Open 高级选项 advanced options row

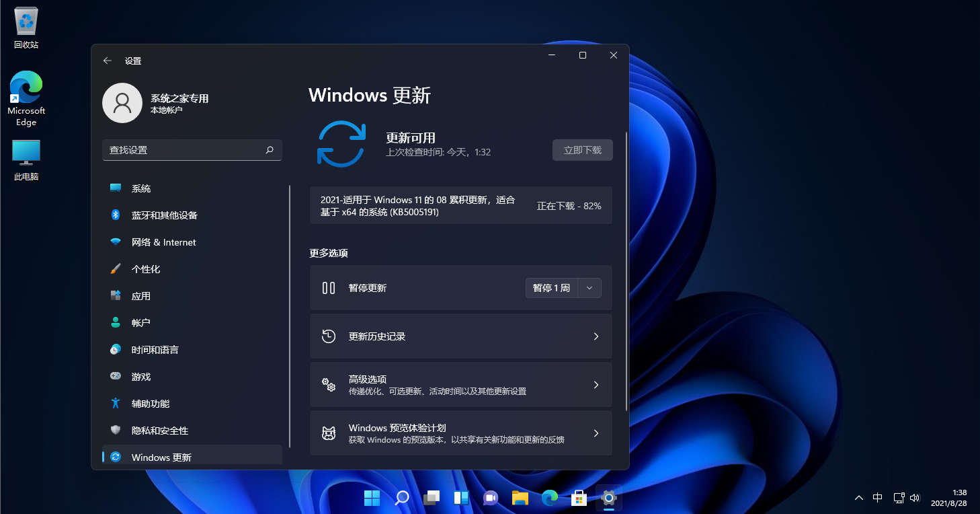[460, 385]
